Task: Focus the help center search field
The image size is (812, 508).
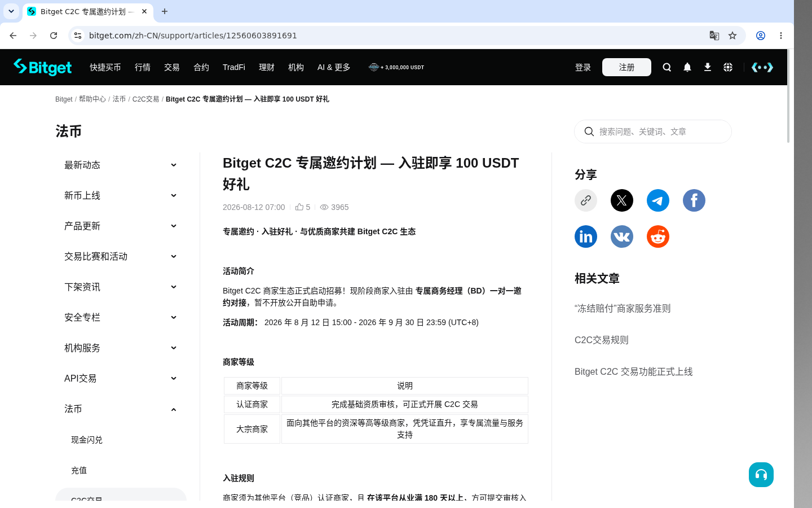Action: [x=653, y=132]
